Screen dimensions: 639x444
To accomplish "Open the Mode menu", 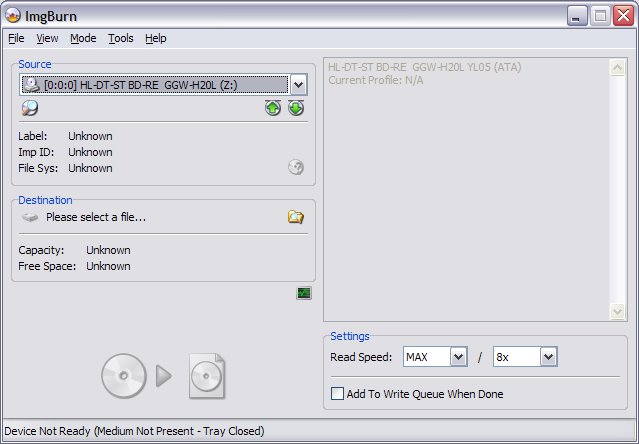I will click(83, 38).
